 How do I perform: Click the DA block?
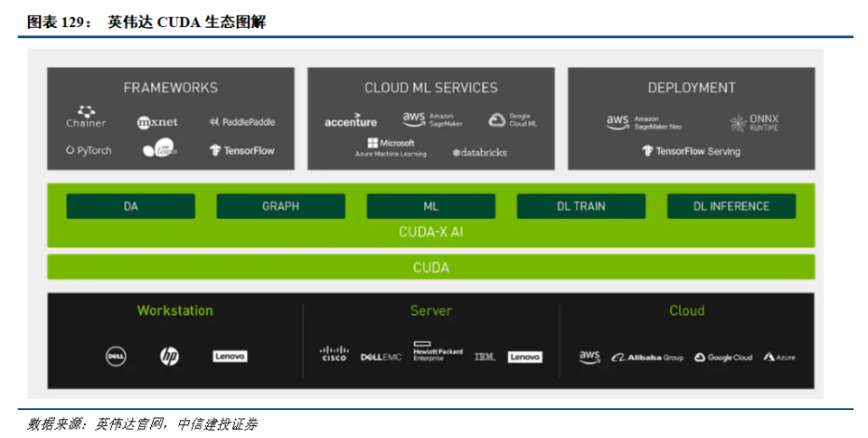[x=130, y=206]
